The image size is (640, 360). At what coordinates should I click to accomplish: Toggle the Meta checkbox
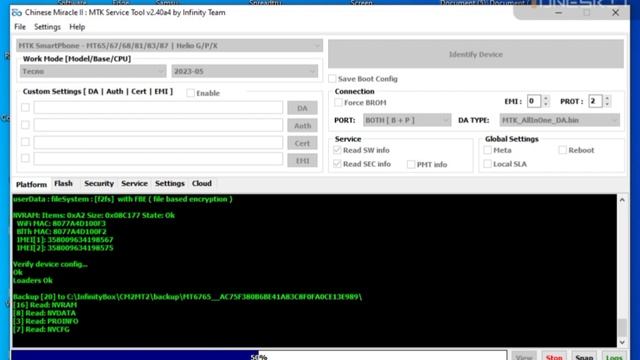487,150
